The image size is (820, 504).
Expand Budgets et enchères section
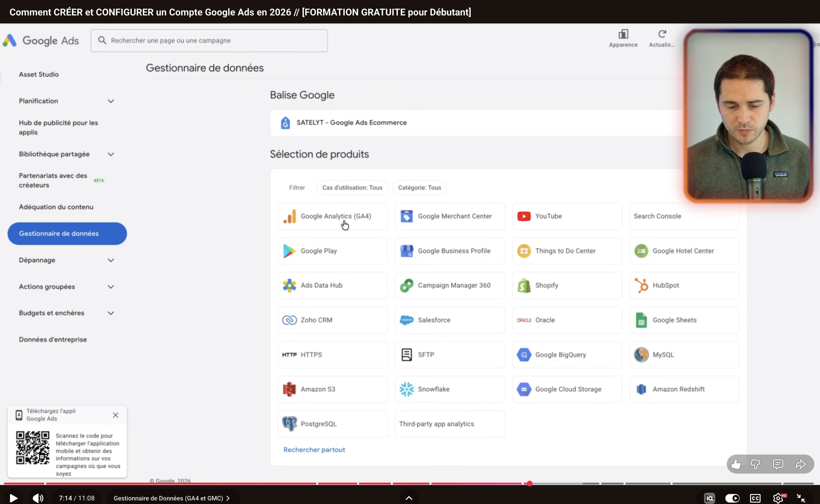click(111, 313)
